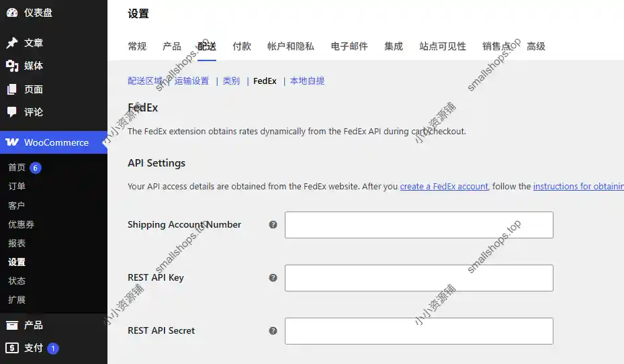Click the 'API Settings' heading
This screenshot has height=364, width=624.
click(x=157, y=163)
